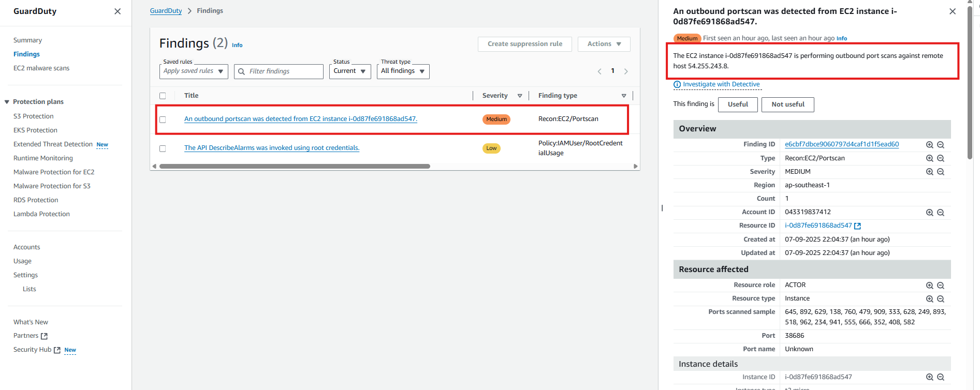
Task: Click the Lists item under Settings
Action: point(30,289)
